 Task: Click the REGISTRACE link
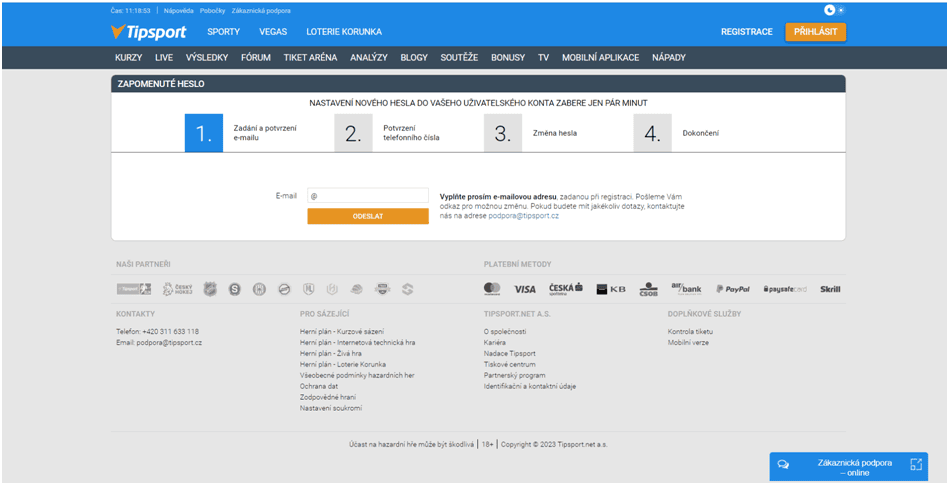pos(747,32)
